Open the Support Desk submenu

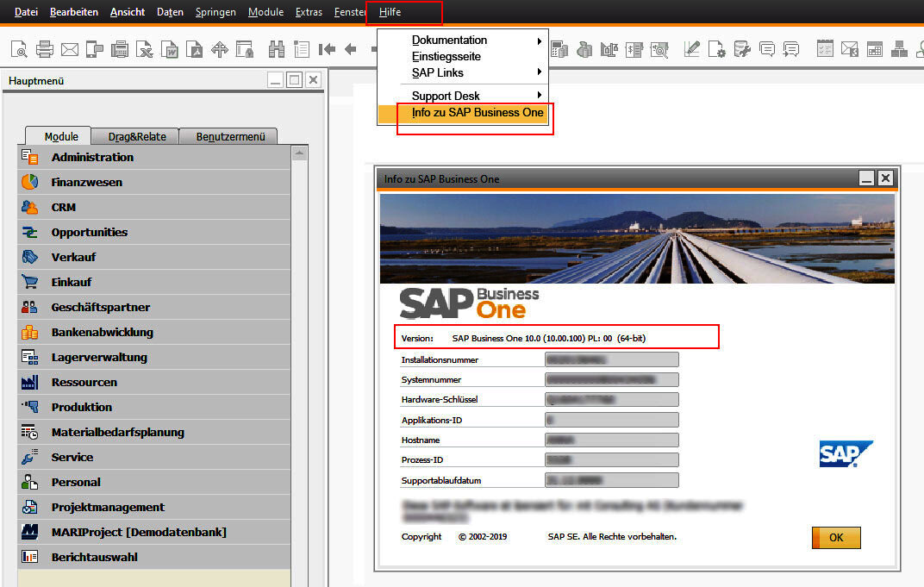coord(446,96)
